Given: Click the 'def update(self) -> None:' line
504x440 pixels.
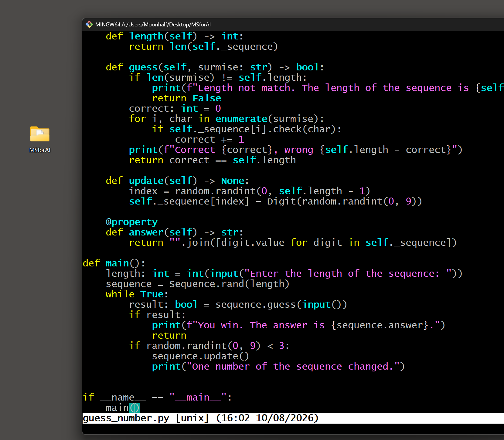Looking at the screenshot, I should 177,181.
